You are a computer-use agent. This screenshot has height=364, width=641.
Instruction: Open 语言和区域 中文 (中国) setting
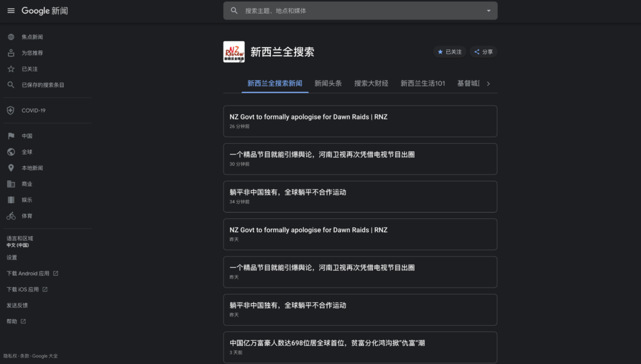(x=19, y=241)
